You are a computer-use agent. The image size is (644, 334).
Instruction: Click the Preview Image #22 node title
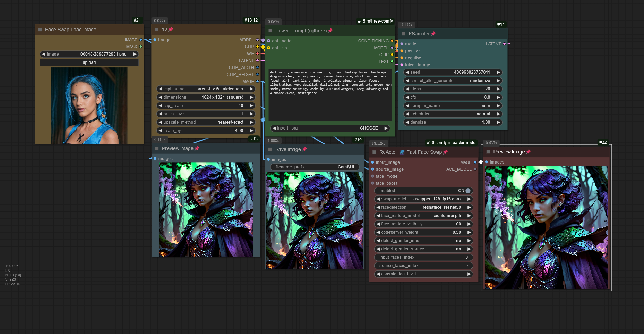click(509, 152)
